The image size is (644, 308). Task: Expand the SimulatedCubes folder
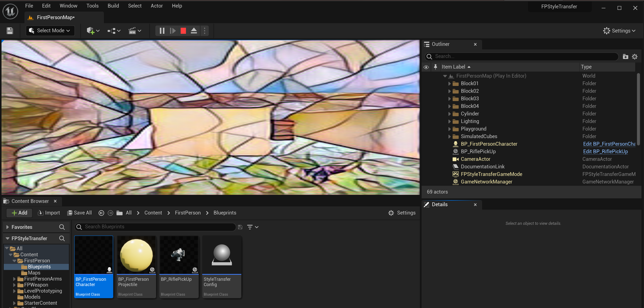point(449,136)
